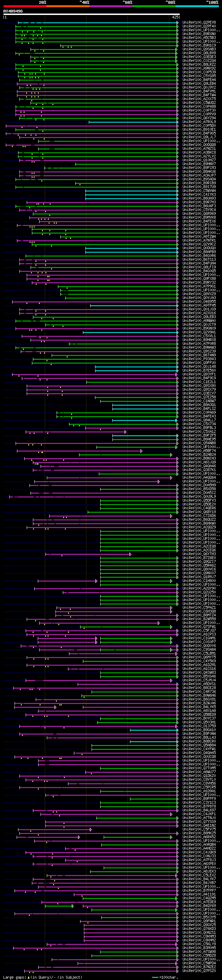This screenshot has width=222, height=980.
Task: Select the UniRef100_C5Y9C4 label
Action: click(199, 210)
